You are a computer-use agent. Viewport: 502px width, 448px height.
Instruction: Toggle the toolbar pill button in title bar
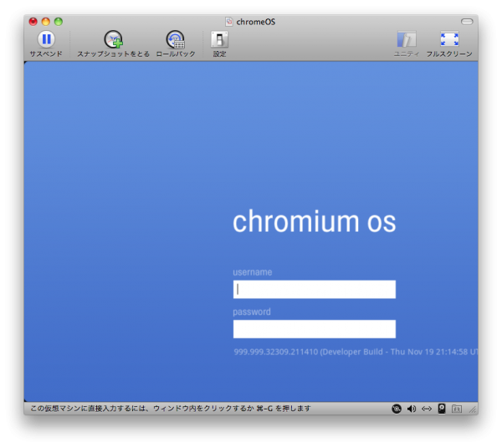[467, 22]
